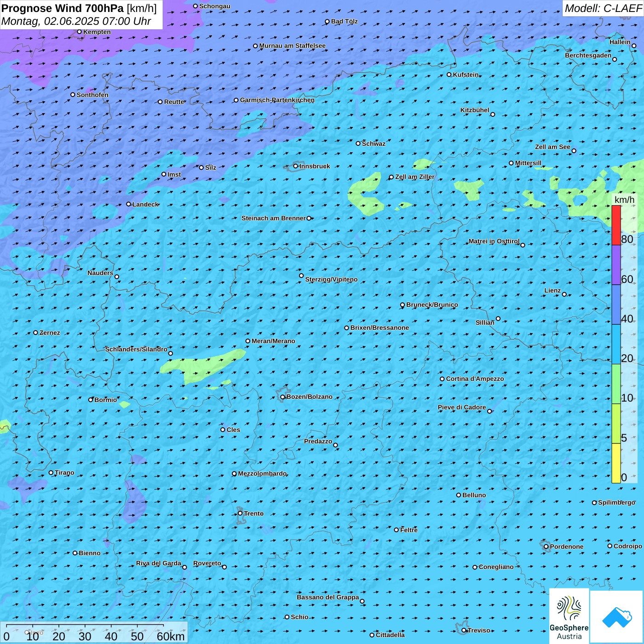This screenshot has height=644, width=644.
Task: Click the 'Schlanders/Silandro' label
Action: coord(136,349)
